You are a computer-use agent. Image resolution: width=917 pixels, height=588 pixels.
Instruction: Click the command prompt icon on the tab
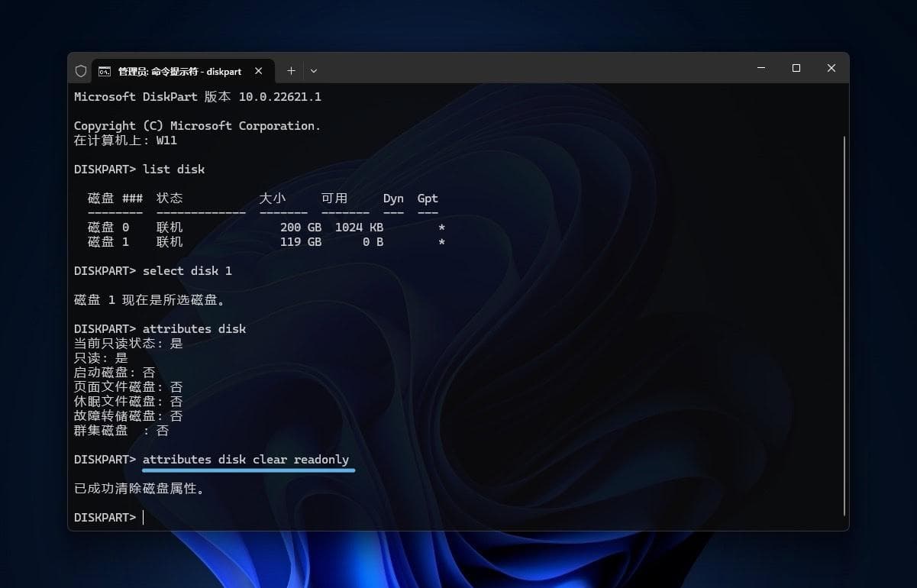click(x=105, y=71)
